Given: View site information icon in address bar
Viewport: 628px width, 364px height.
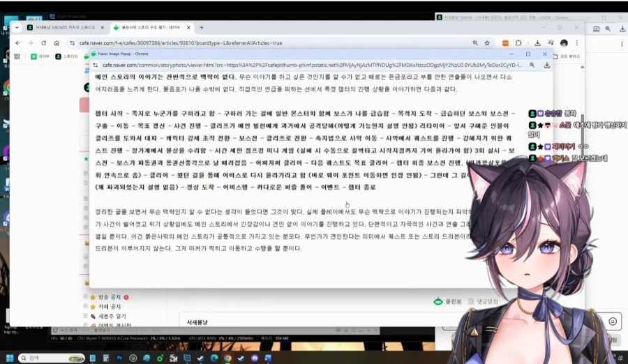Looking at the screenshot, I should tap(72, 43).
